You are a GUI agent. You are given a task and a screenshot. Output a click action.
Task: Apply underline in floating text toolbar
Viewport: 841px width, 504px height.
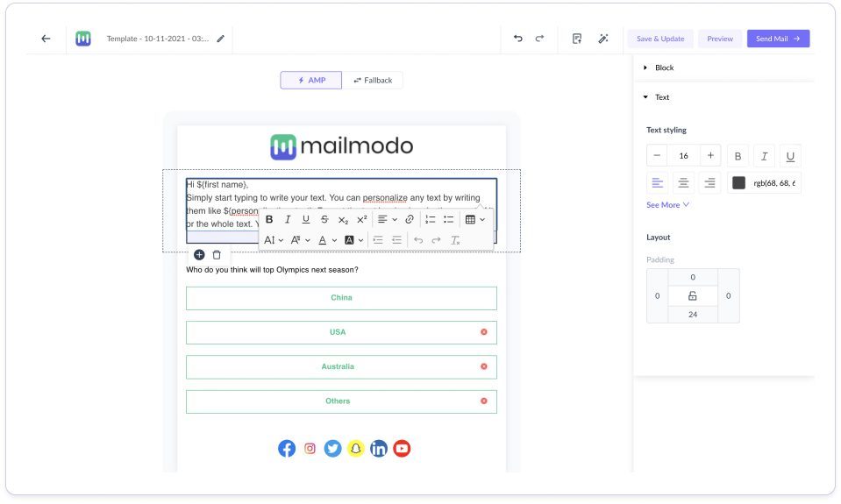tap(306, 219)
